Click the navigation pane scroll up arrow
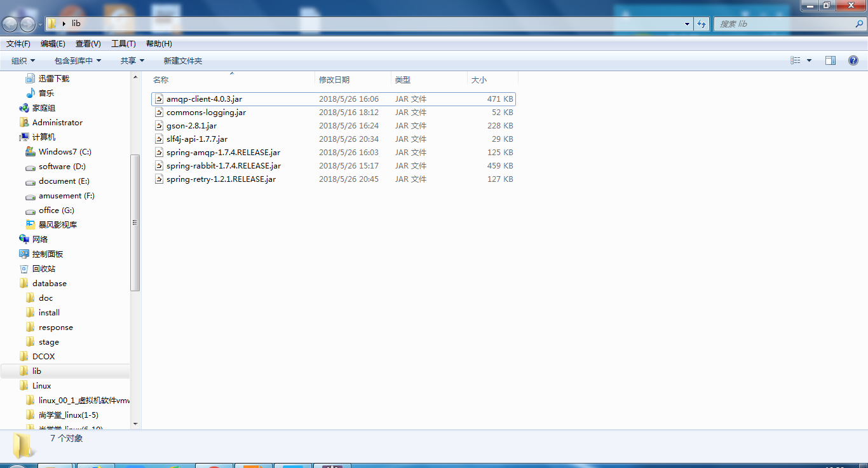The height and width of the screenshot is (468, 868). (135, 76)
